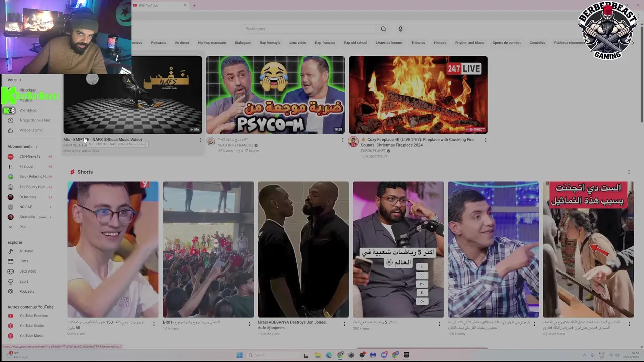The width and height of the screenshot is (644, 362).
Task: Click Cozy Fireplace 4K video title
Action: coord(417,142)
